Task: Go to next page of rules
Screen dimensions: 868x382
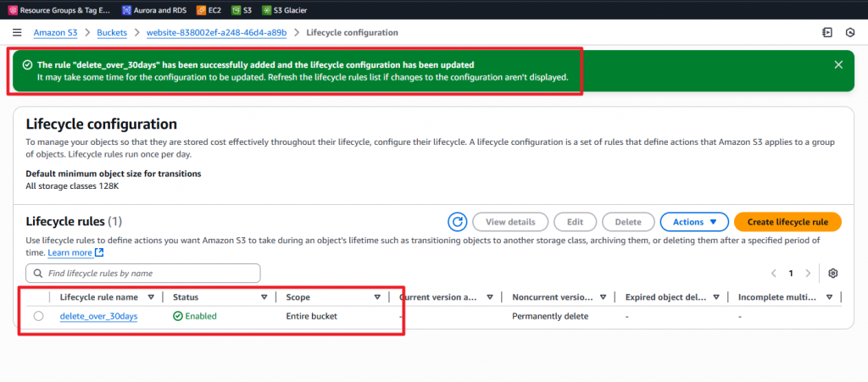Action: click(x=808, y=273)
